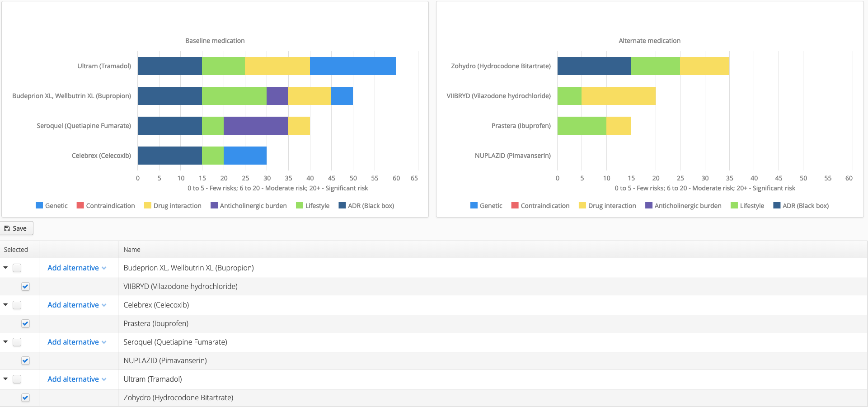The height and width of the screenshot is (407, 868).
Task: Select the 'VIIBRYD (Vilazodone hydrochloride)' table row name
Action: coord(180,286)
